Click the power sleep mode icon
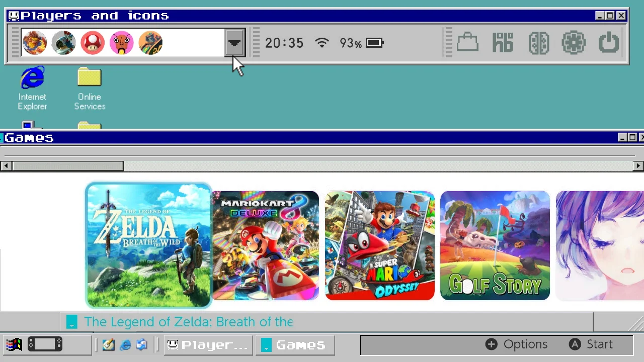Viewport: 644px width, 362px height. point(609,43)
